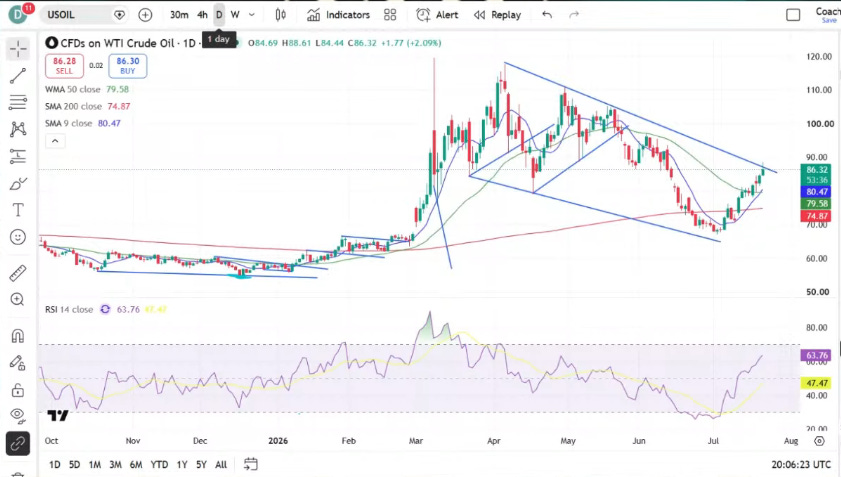Screen dimensions: 841x477
Task: Select the SMA 200 close indicator label
Action: 73,106
